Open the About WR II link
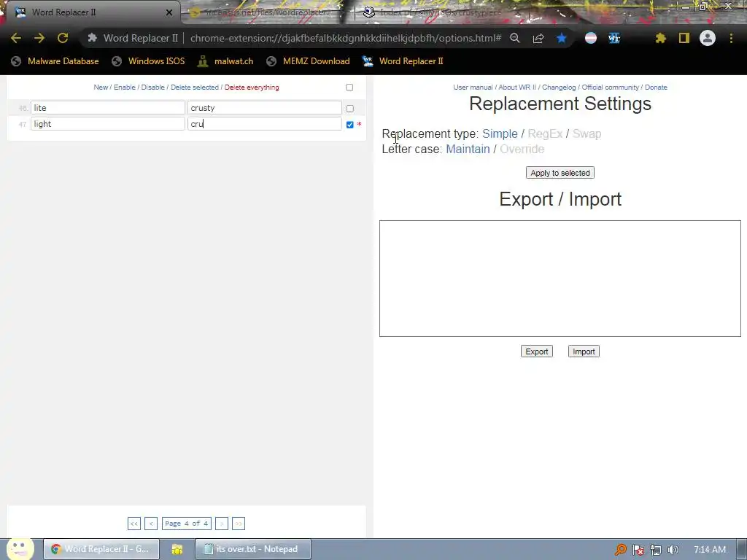The height and width of the screenshot is (560, 747). pos(517,87)
